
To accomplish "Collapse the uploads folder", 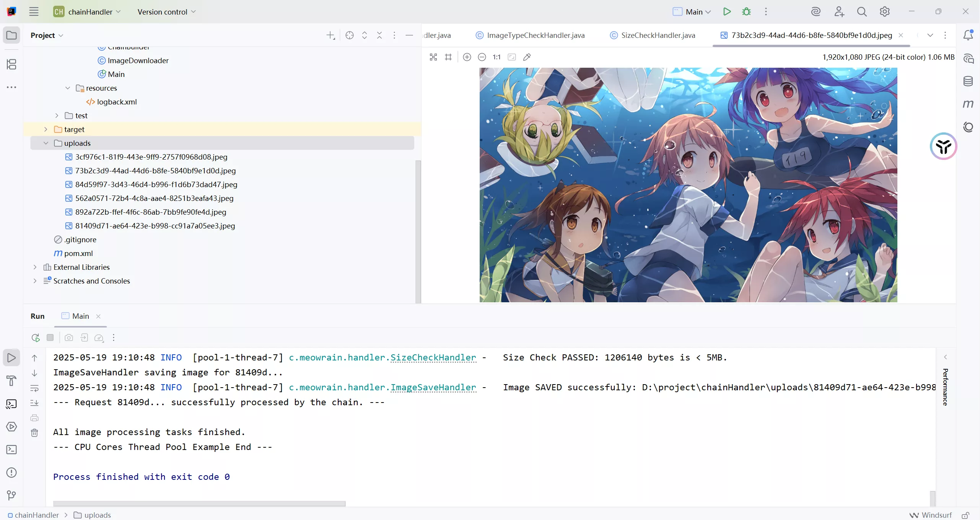I will [46, 143].
